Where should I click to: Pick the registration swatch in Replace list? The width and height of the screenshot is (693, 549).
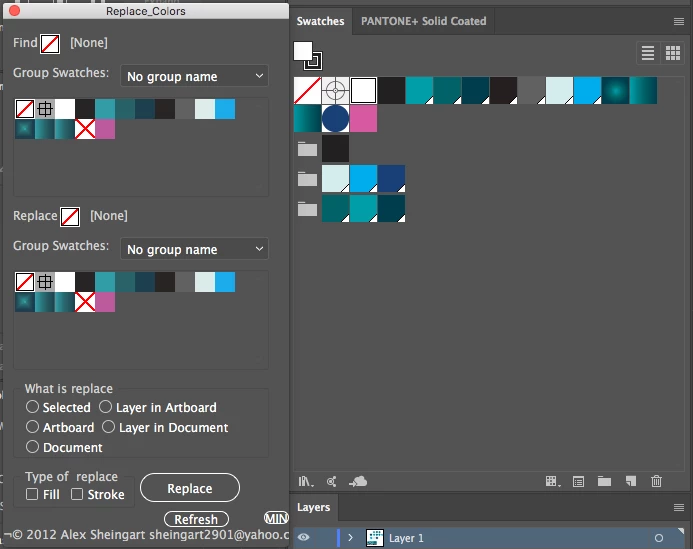45,282
